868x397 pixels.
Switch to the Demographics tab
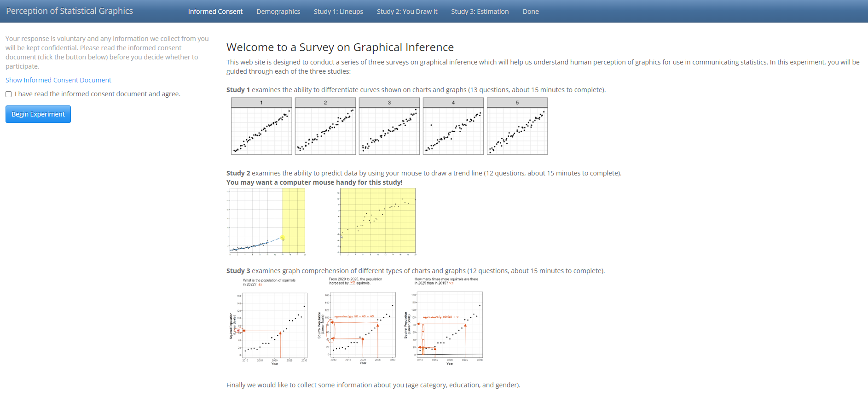278,12
